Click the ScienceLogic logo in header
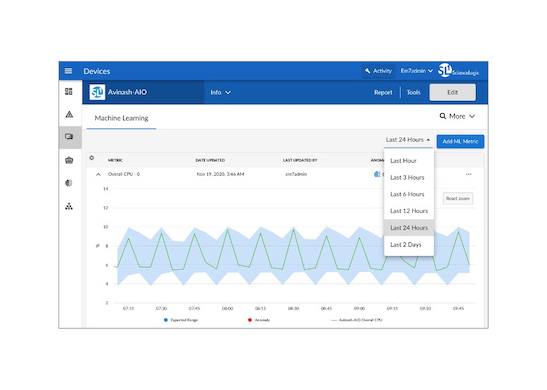The height and width of the screenshot is (390, 547). 458,71
